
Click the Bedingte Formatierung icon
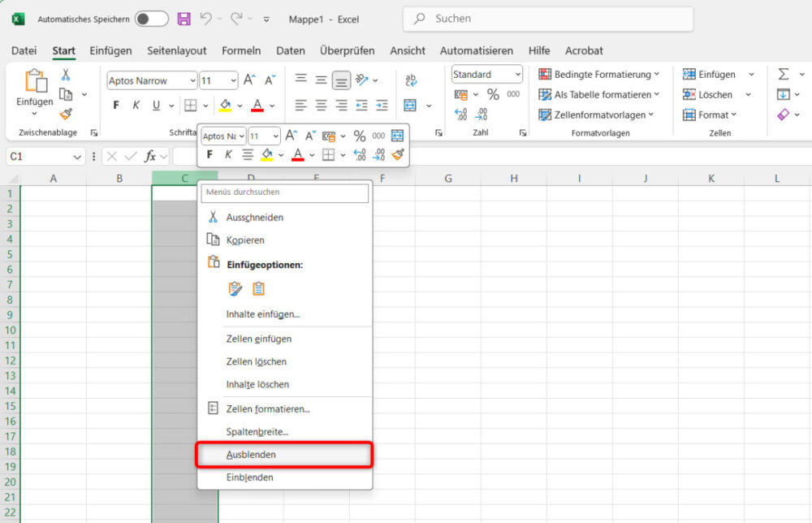click(544, 74)
